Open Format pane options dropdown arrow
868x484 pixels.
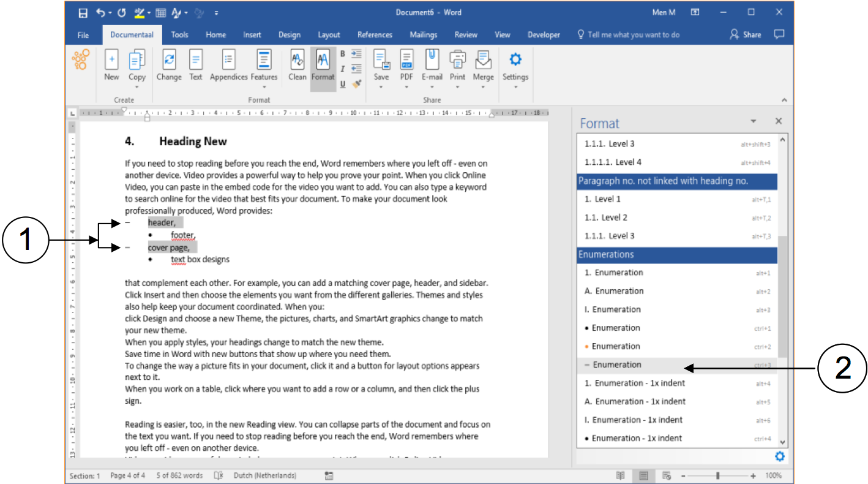click(x=754, y=121)
